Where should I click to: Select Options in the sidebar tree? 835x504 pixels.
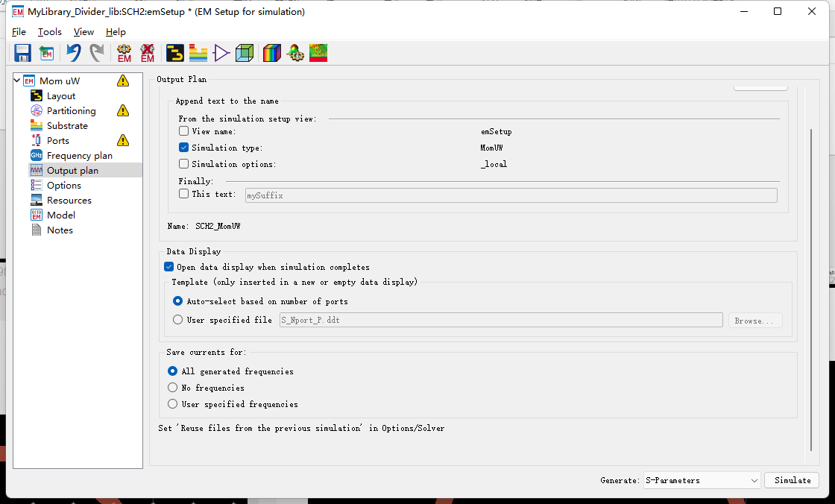click(x=64, y=186)
